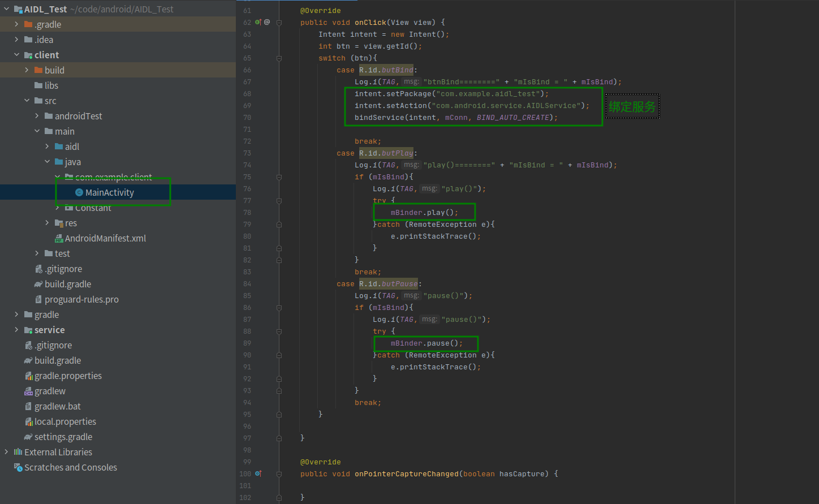The width and height of the screenshot is (819, 504).
Task: Click the override gutter icon on line 100
Action: (x=258, y=473)
